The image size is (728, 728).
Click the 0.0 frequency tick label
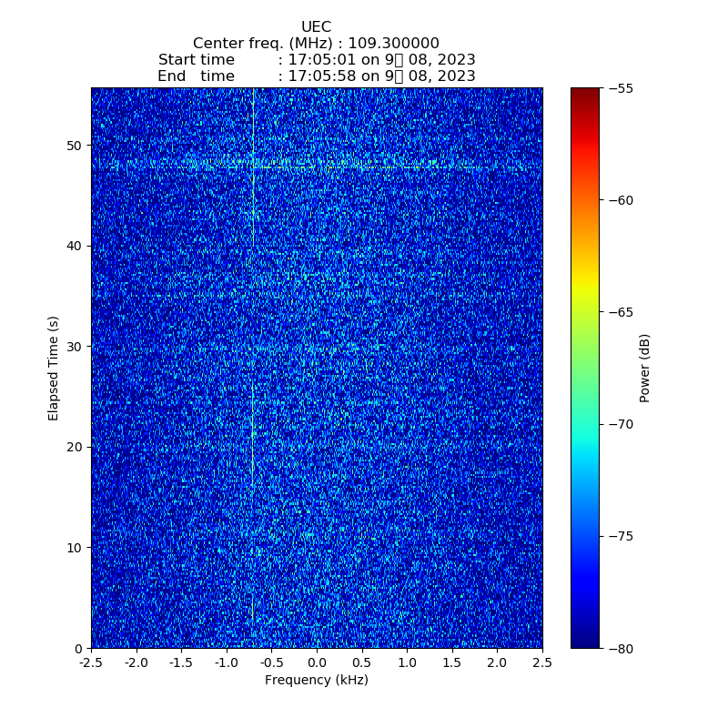317,663
